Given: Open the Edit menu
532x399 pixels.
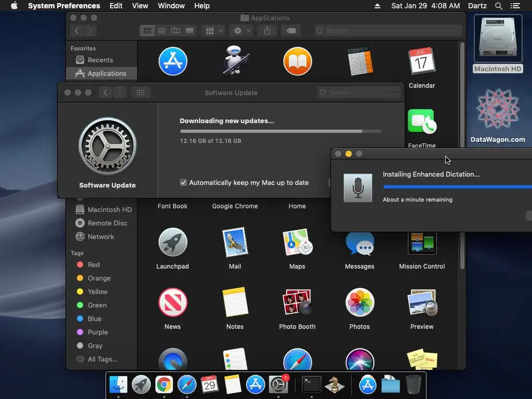Looking at the screenshot, I should pyautogui.click(x=116, y=6).
